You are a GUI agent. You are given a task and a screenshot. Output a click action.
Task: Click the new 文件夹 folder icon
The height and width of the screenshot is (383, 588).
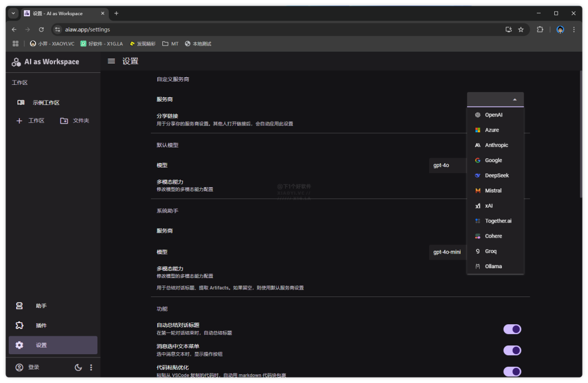[x=64, y=121]
